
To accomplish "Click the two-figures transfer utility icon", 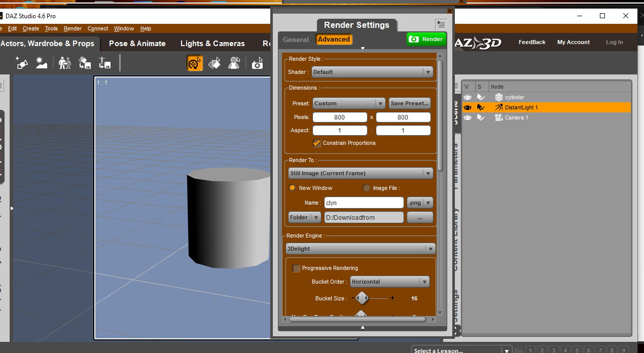I will [64, 63].
